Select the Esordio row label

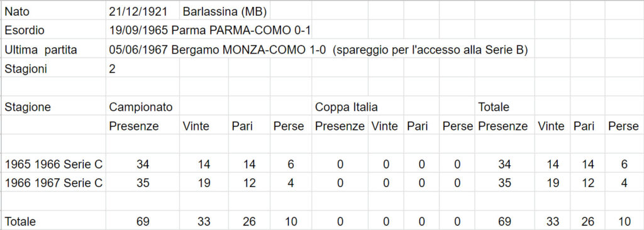coord(53,30)
